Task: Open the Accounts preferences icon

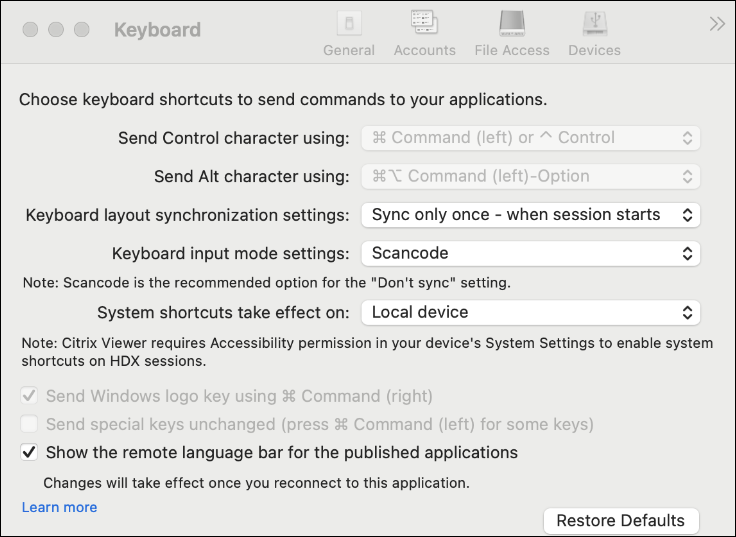Action: 424,23
